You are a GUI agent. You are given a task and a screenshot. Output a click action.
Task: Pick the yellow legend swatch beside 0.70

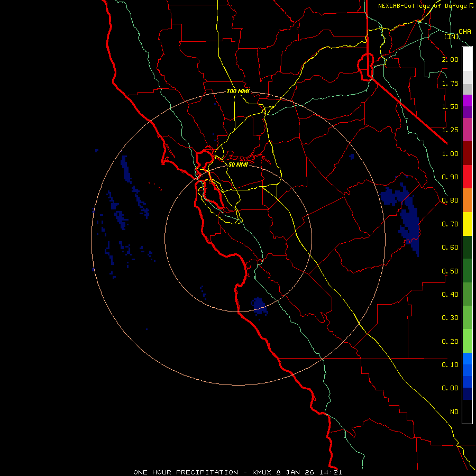click(467, 224)
